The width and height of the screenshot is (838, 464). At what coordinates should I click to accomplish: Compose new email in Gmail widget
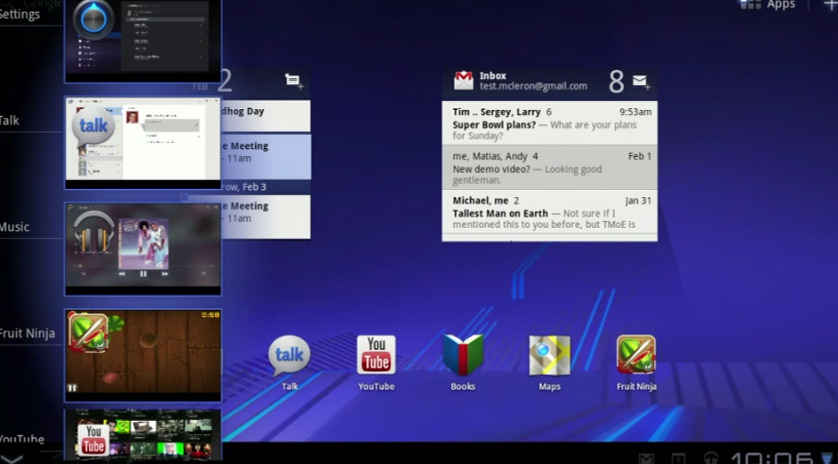click(641, 82)
